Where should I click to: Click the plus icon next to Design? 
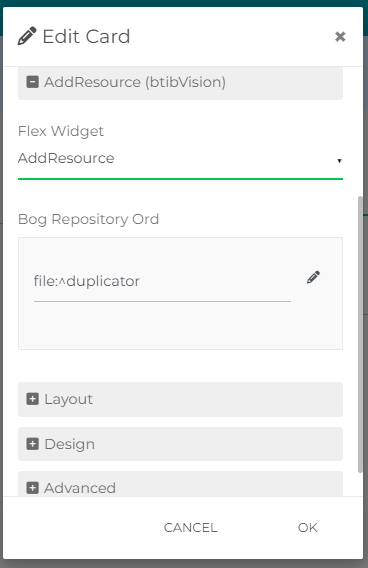[33, 444]
